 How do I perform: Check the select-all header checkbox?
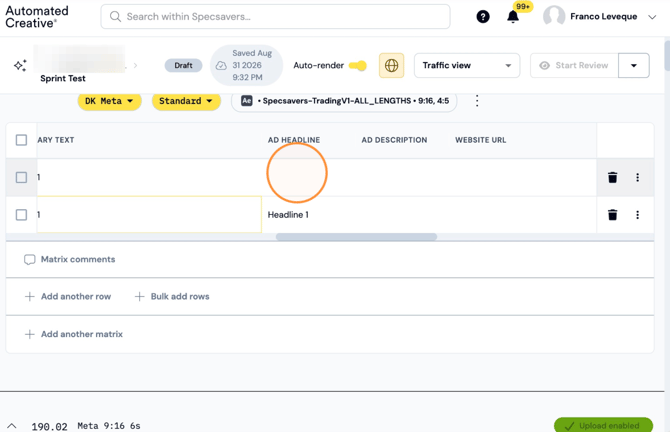pos(21,140)
